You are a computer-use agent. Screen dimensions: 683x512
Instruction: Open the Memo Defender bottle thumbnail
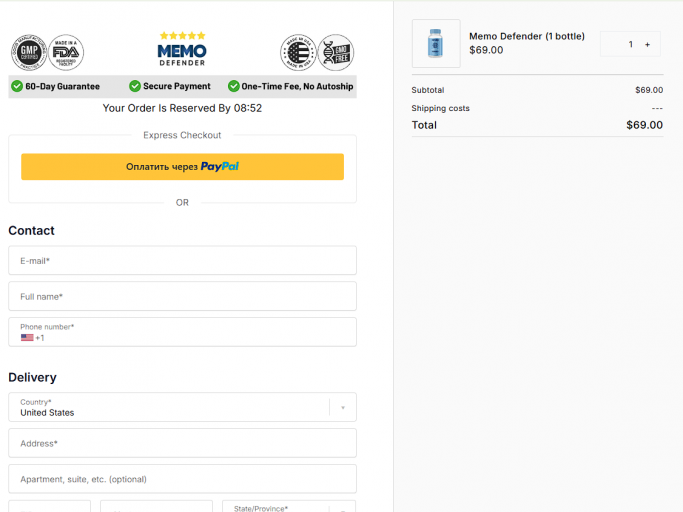coord(436,44)
